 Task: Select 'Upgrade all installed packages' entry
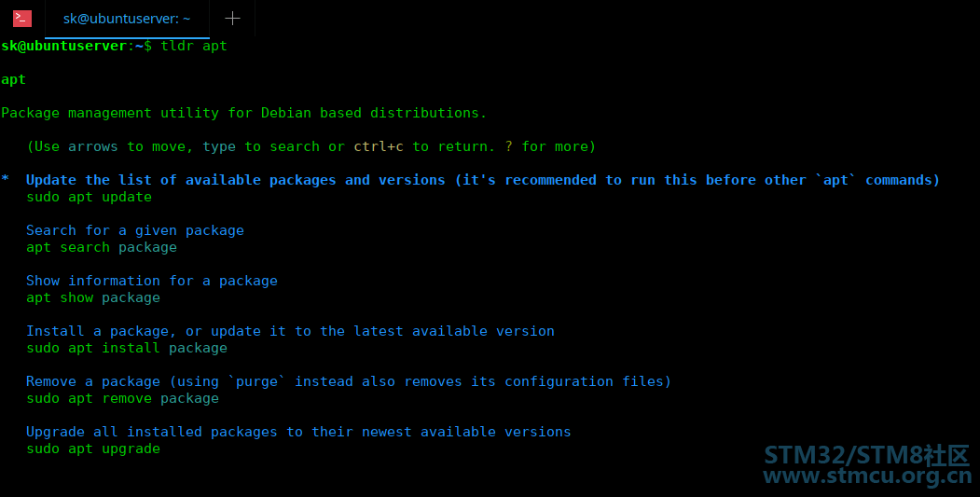[298, 432]
